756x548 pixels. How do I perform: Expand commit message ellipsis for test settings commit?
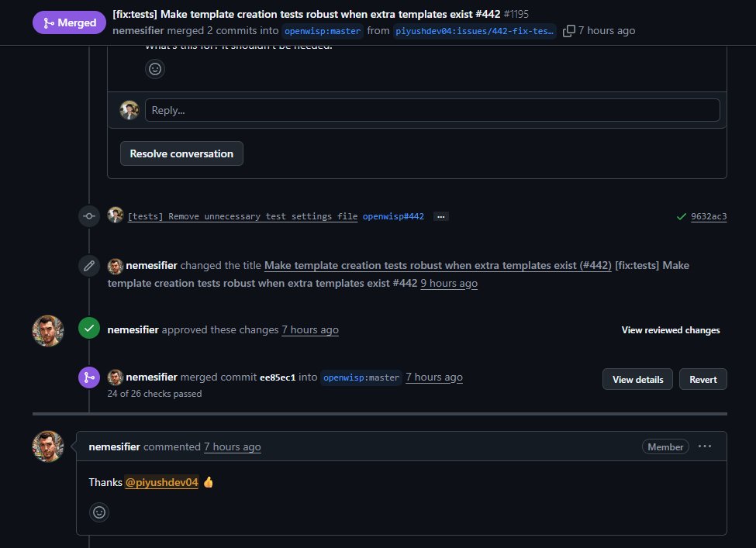tap(440, 216)
